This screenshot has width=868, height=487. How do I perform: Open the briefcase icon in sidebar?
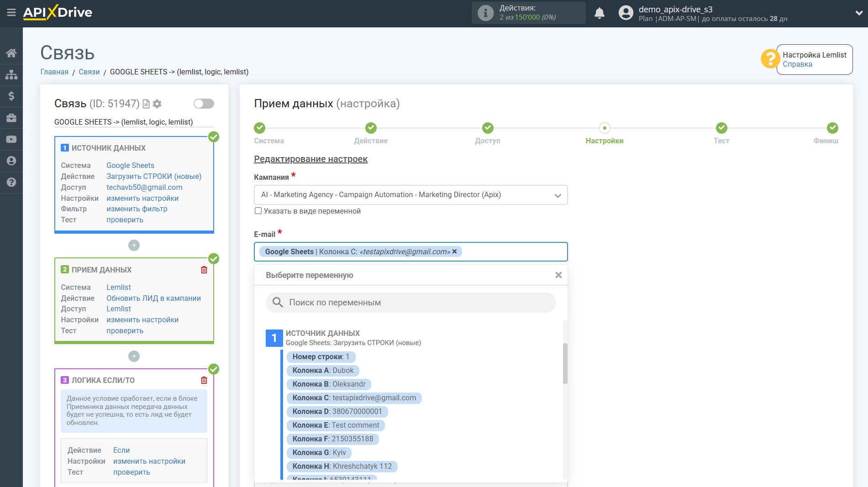[11, 118]
